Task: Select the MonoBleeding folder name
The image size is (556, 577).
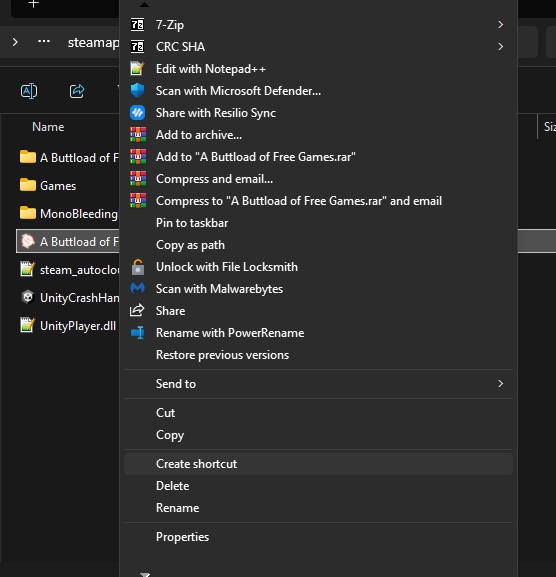Action: pyautogui.click(x=79, y=214)
